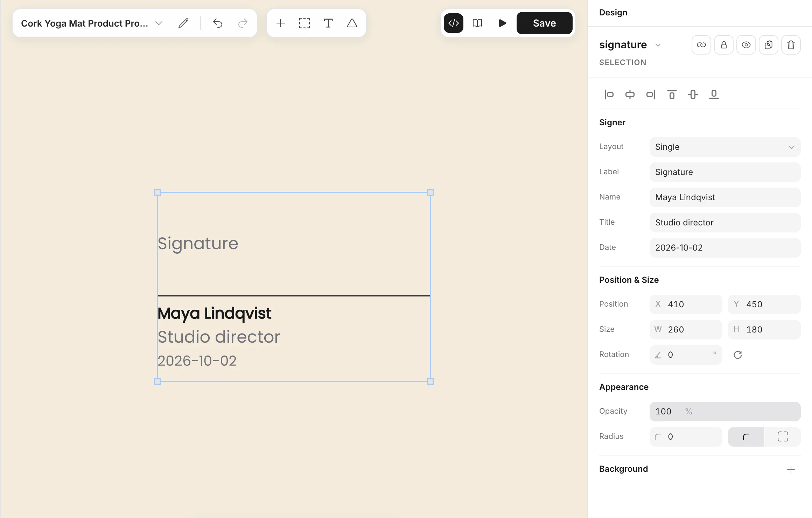Align selection to left edge
Image resolution: width=812 pixels, height=518 pixels.
(609, 94)
